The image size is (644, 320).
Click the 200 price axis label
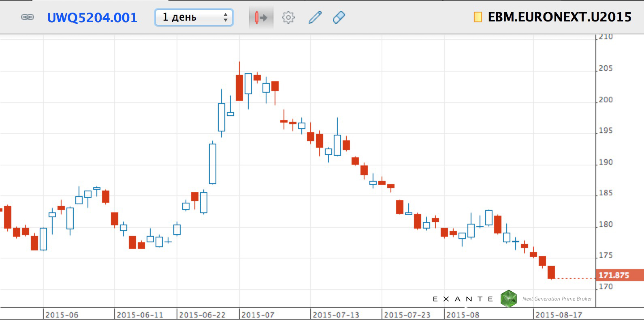(x=606, y=100)
